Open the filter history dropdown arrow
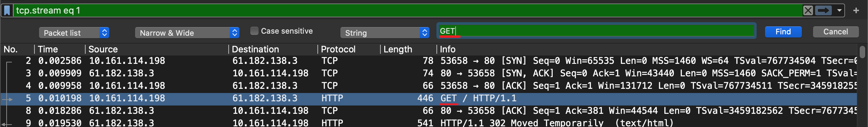Screen dimensions: 868x127 [x=839, y=10]
